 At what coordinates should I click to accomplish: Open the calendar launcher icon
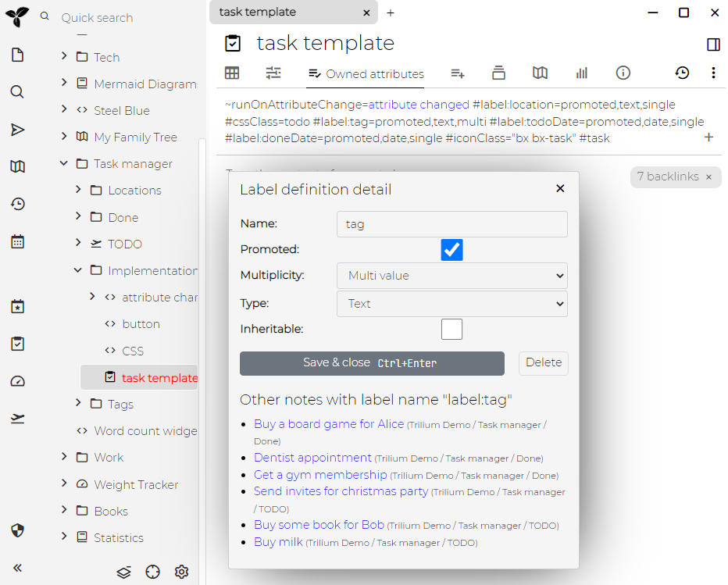click(16, 241)
